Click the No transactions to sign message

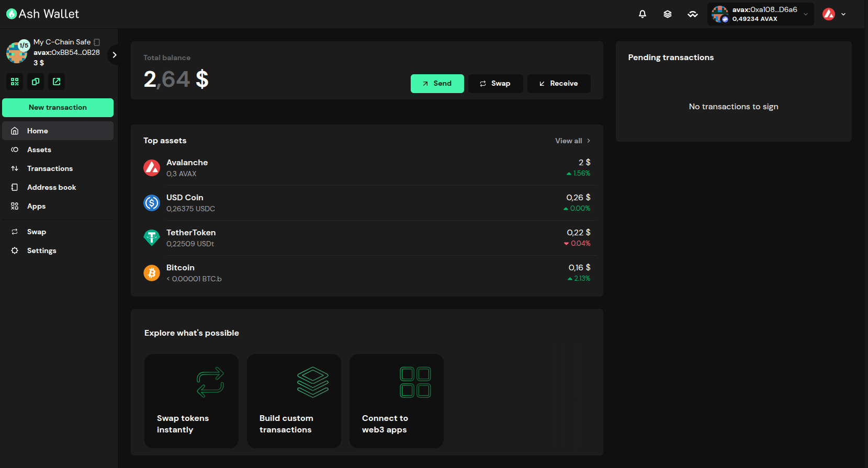[x=734, y=107]
